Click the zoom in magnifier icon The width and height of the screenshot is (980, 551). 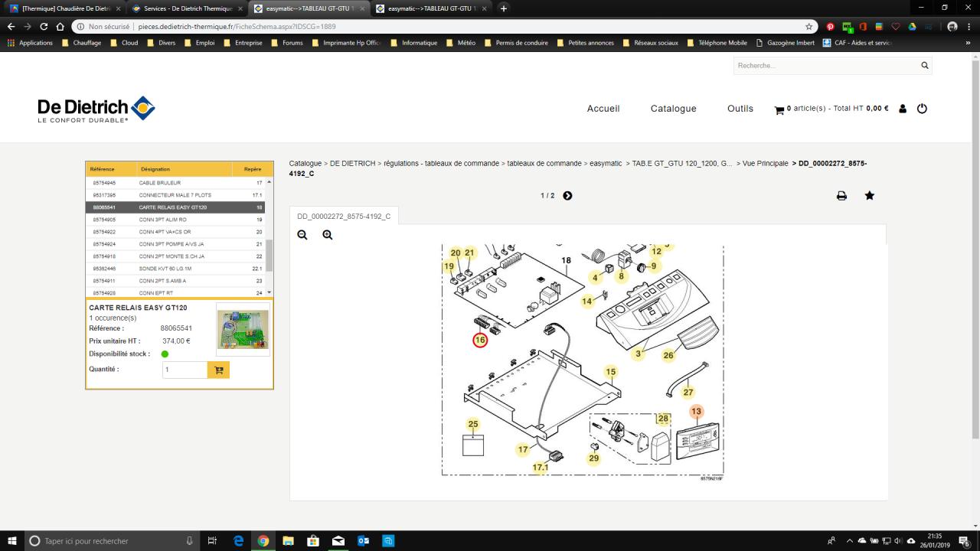coord(328,235)
